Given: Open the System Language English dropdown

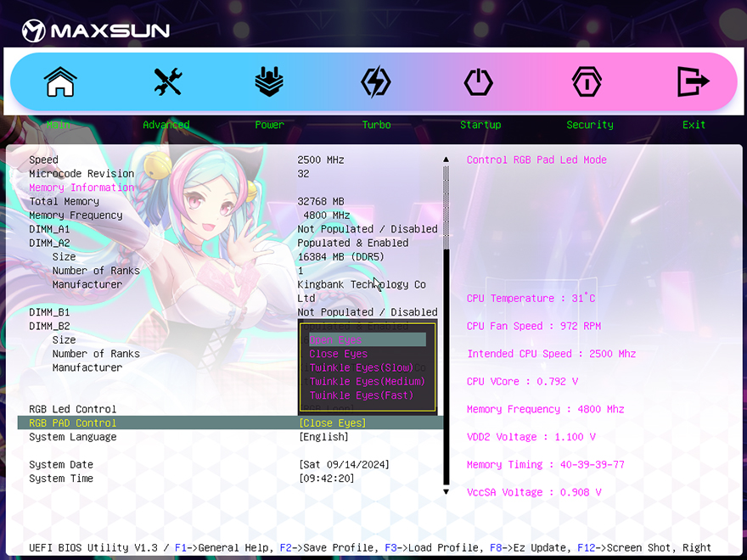Looking at the screenshot, I should tap(323, 437).
